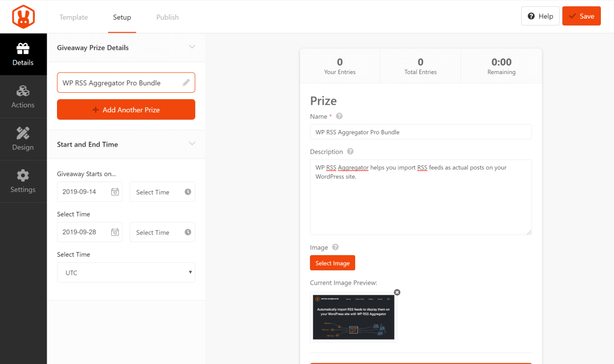Image resolution: width=614 pixels, height=364 pixels.
Task: Click help question mark next to Description
Action: (x=350, y=152)
